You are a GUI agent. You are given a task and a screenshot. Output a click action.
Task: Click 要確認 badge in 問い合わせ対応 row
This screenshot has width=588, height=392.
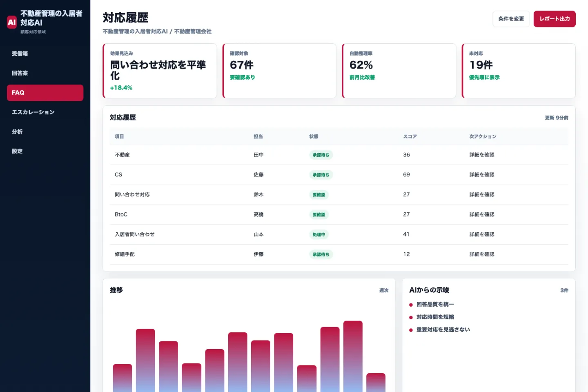(319, 195)
